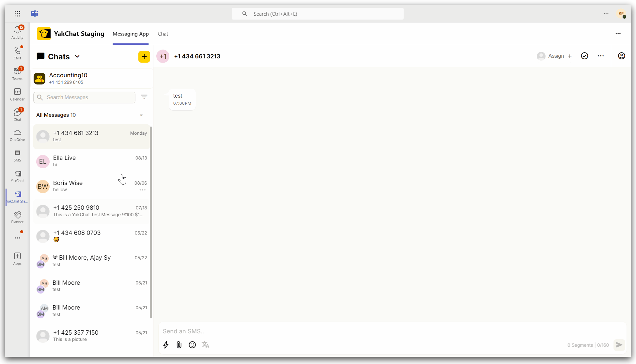Open conversation more options ellipsis
The width and height of the screenshot is (636, 364).
pyautogui.click(x=601, y=56)
